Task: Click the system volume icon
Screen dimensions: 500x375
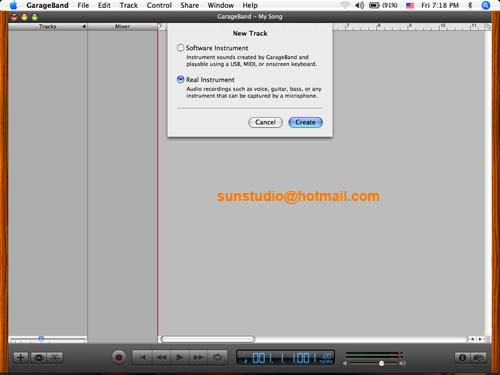Action: 359,5
